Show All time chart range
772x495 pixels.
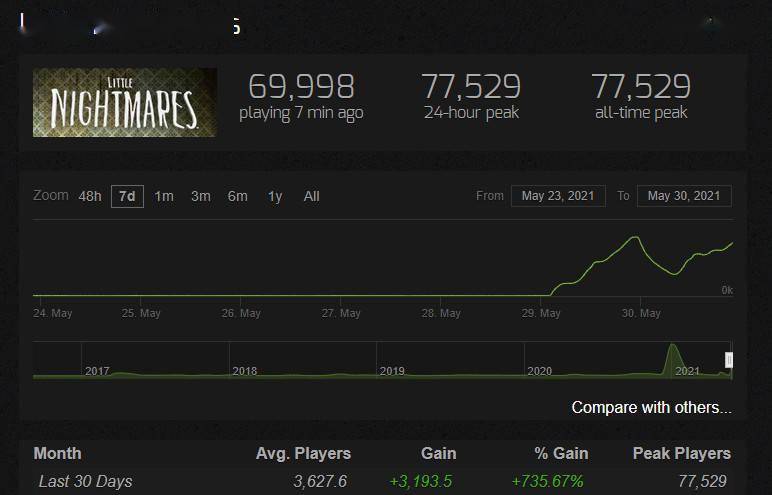[312, 197]
